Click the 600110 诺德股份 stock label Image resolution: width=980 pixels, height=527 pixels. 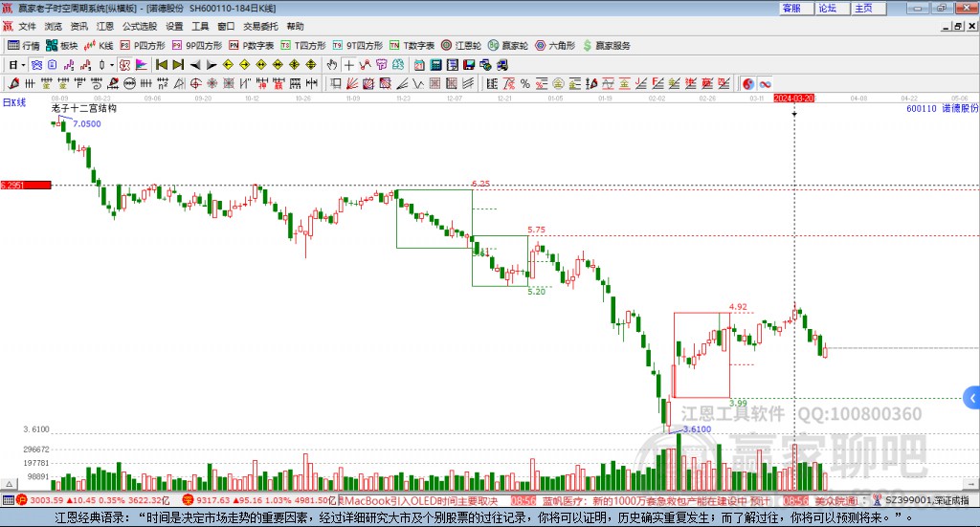coord(942,109)
